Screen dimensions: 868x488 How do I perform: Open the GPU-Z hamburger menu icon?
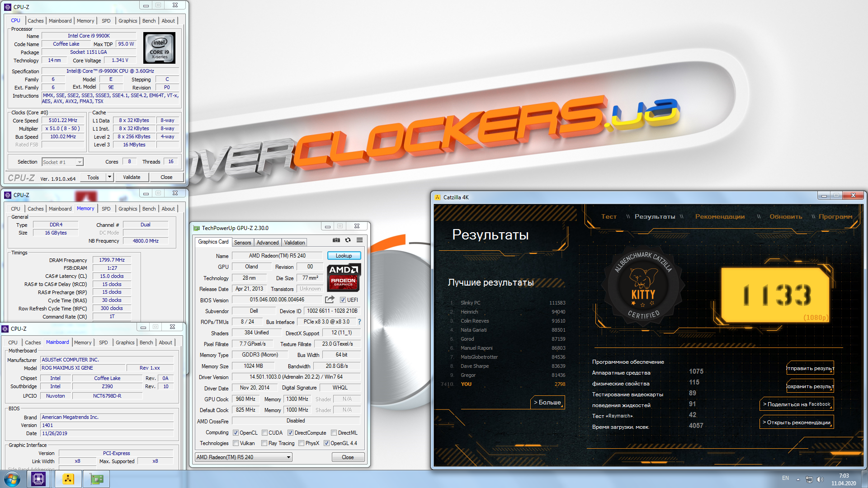click(x=359, y=240)
